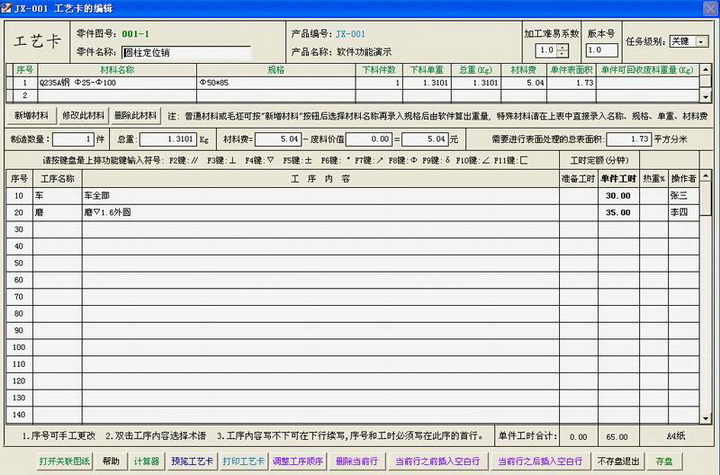Click the app icon in the title bar
The width and height of the screenshot is (720, 475).
click(8, 7)
